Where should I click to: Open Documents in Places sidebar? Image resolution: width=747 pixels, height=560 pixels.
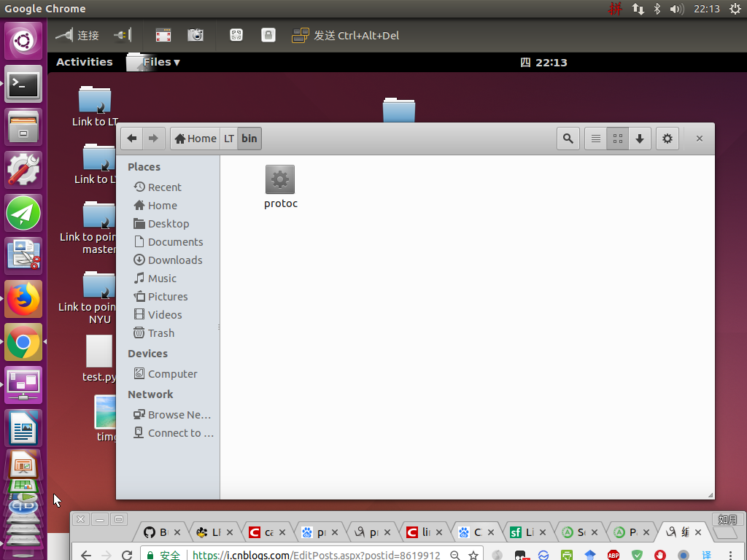[x=169, y=242]
